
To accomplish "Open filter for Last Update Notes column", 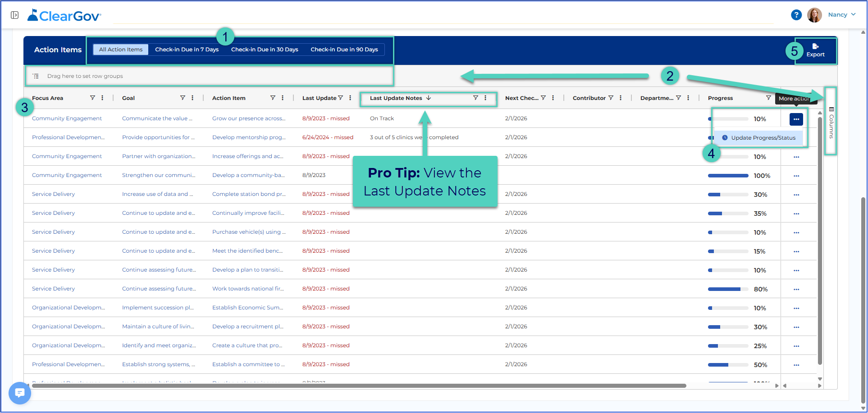I will pyautogui.click(x=475, y=98).
